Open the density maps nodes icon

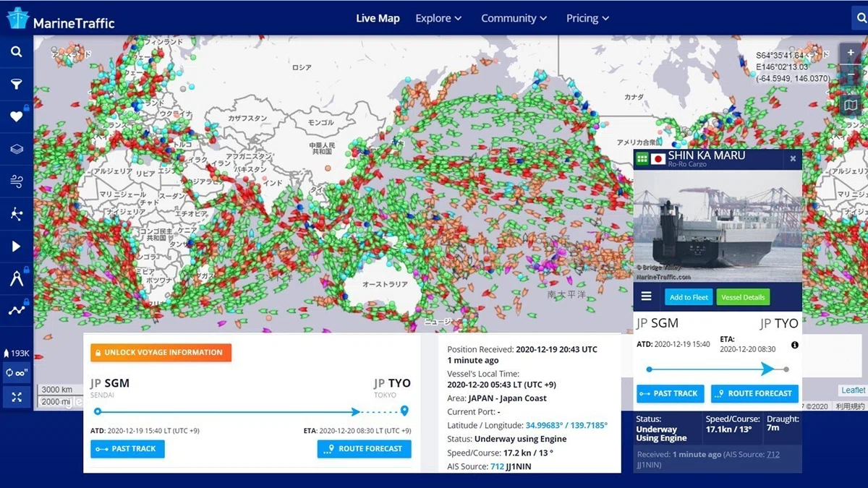click(16, 213)
